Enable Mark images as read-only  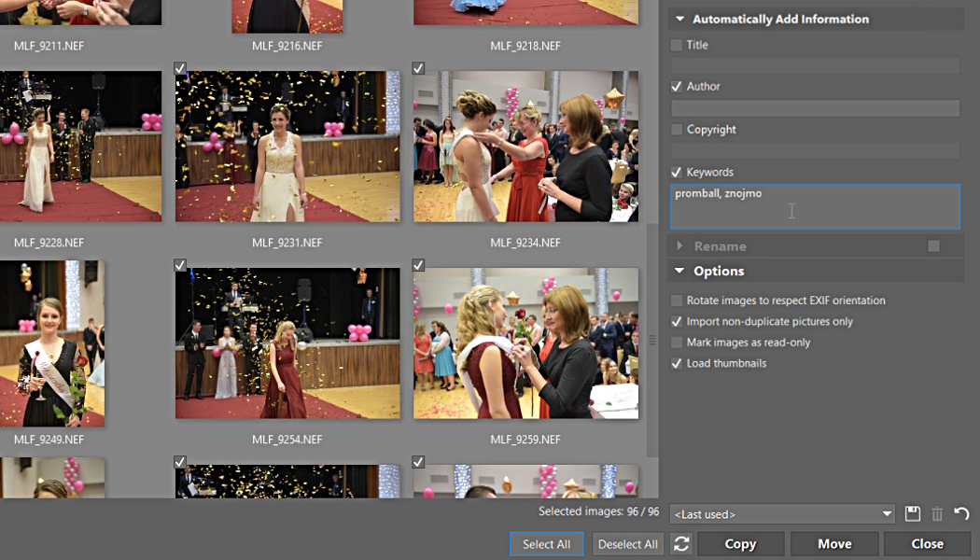(x=677, y=343)
